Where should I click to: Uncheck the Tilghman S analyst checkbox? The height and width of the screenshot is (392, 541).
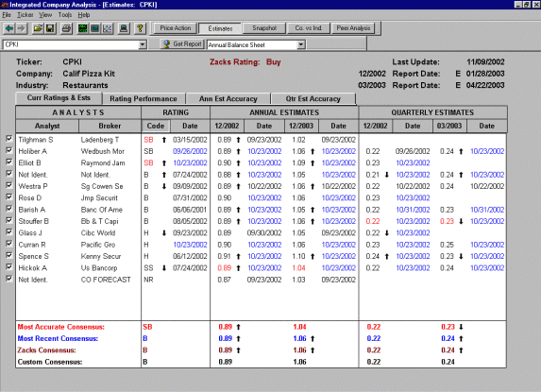pos(9,139)
